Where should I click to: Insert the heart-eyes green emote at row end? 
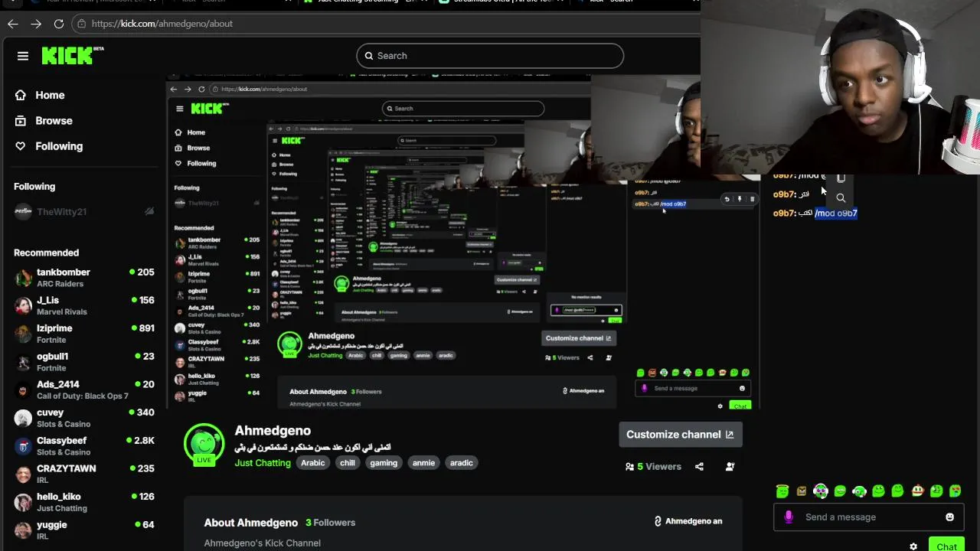pos(955,491)
